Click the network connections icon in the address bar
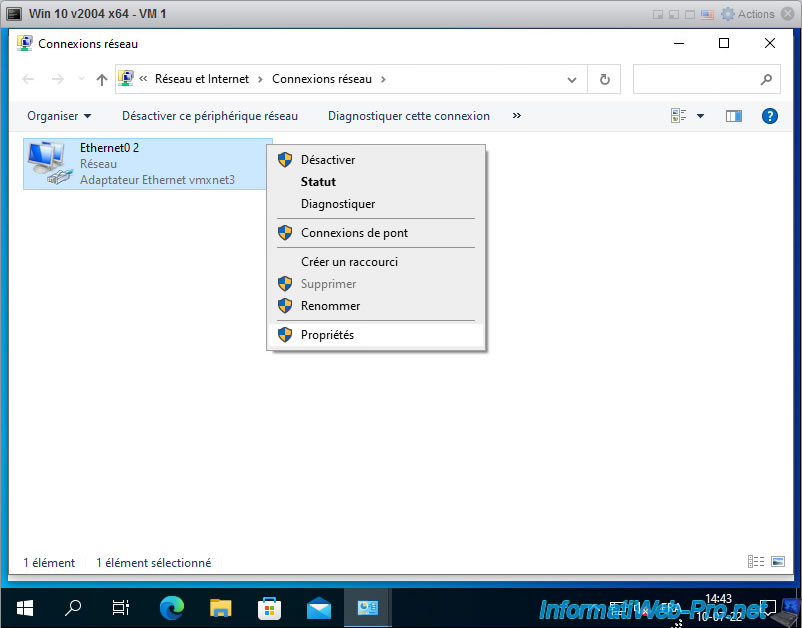 (x=125, y=78)
